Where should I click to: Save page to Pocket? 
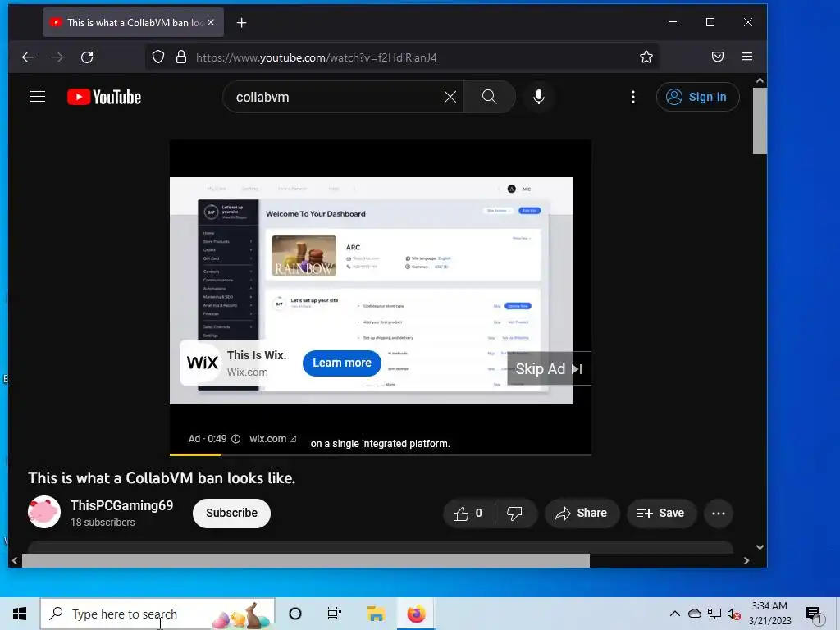point(718,57)
